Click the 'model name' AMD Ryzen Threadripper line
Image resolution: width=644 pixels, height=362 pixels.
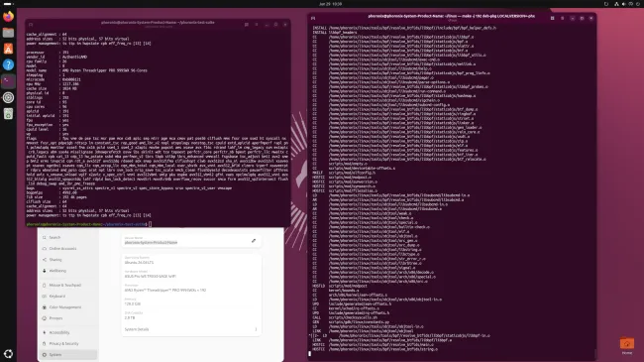(86, 70)
